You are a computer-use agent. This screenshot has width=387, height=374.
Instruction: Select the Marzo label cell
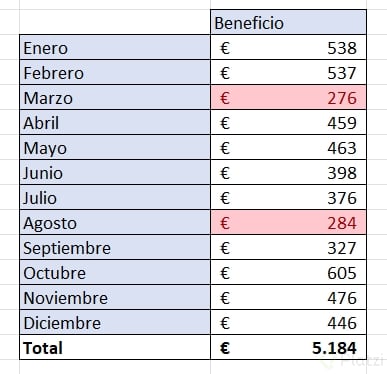pyautogui.click(x=115, y=97)
